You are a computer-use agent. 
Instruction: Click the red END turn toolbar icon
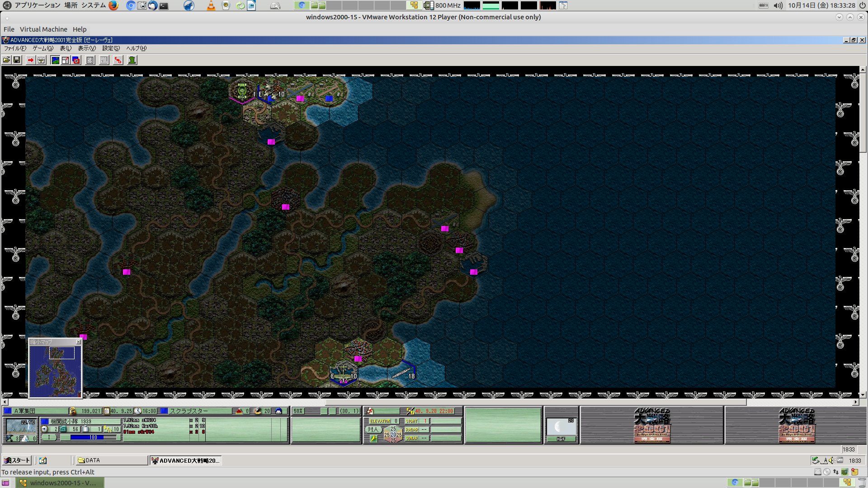[118, 60]
